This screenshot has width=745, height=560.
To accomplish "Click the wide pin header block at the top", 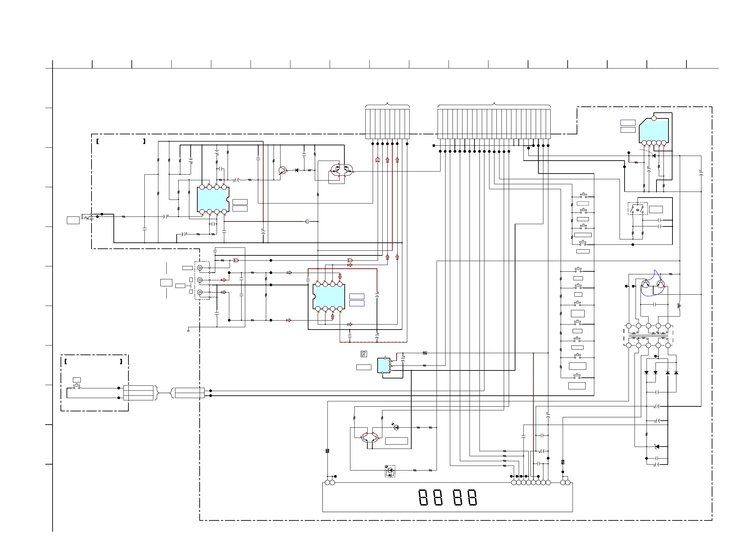I will click(494, 123).
